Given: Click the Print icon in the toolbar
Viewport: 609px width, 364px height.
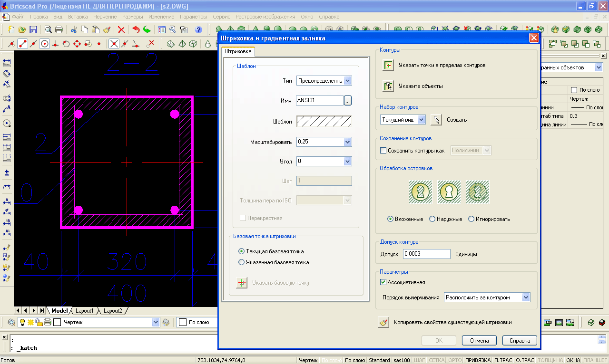Looking at the screenshot, I should point(59,29).
